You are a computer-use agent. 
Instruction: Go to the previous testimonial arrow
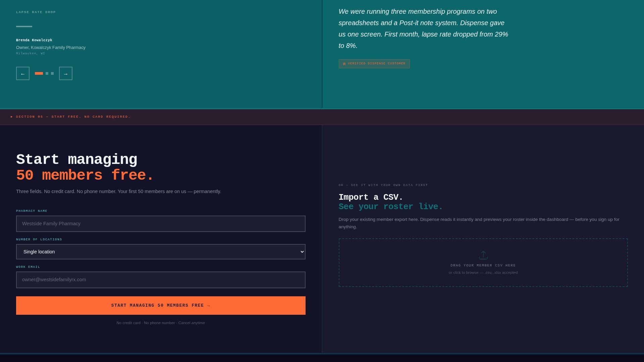click(23, 73)
